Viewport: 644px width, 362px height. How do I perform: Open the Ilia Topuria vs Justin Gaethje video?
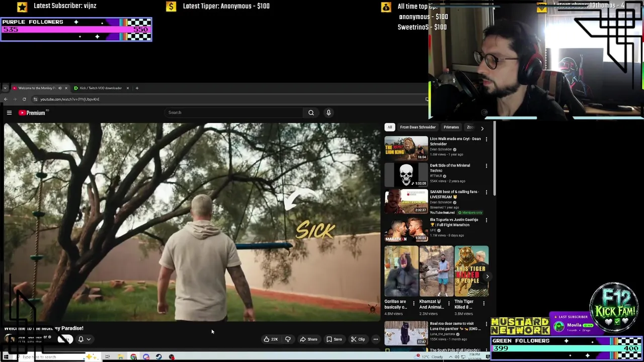coord(406,229)
